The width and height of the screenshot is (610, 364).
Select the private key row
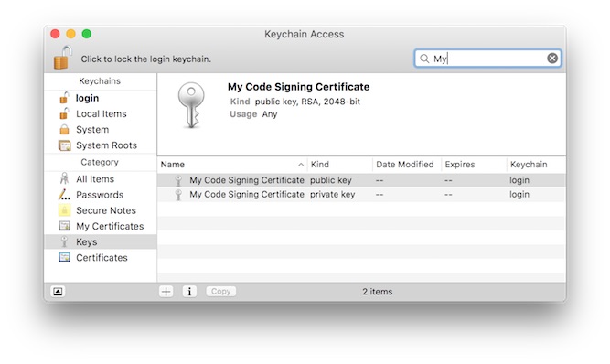coord(361,195)
